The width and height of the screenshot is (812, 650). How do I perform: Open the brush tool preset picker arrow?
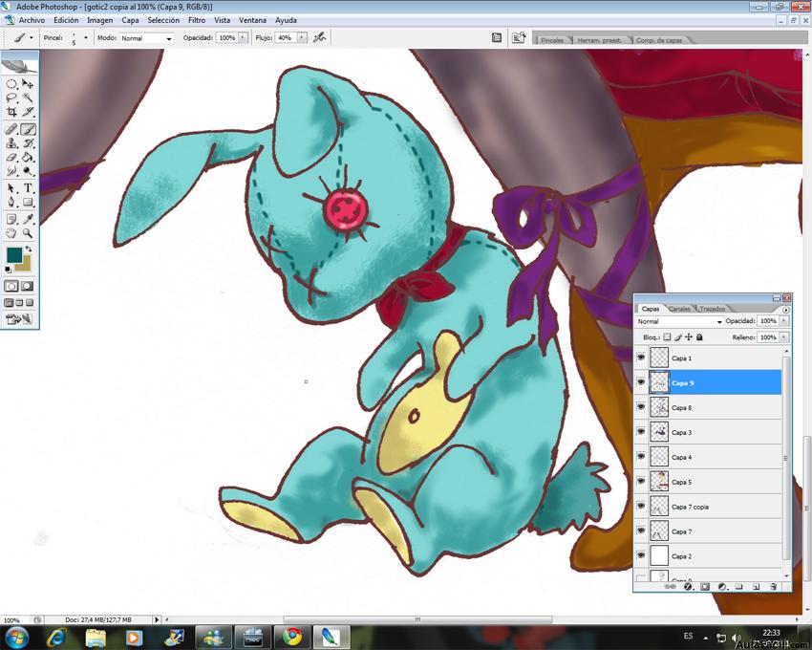click(32, 38)
